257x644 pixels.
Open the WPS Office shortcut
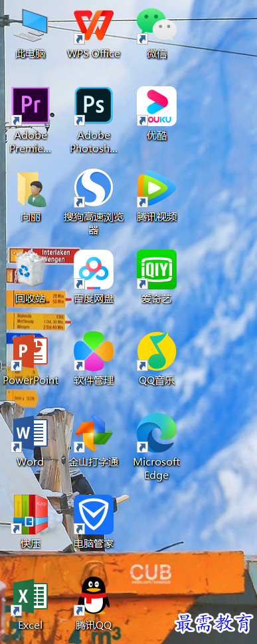coord(94,25)
